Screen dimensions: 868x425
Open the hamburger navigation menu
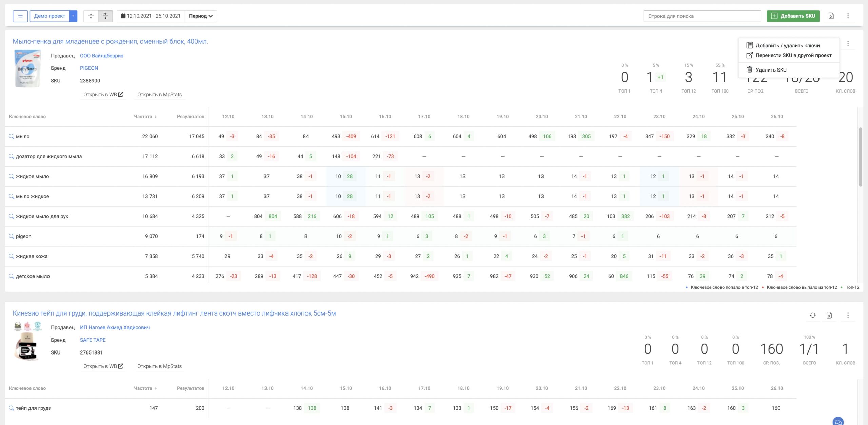tap(20, 16)
